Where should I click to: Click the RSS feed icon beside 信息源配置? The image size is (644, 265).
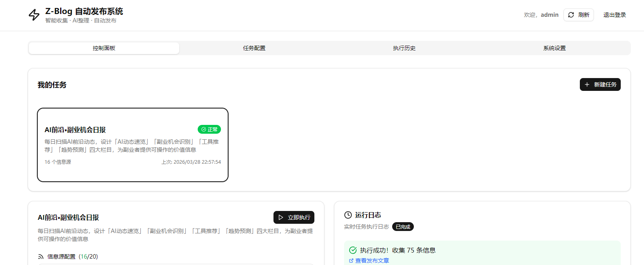41,257
